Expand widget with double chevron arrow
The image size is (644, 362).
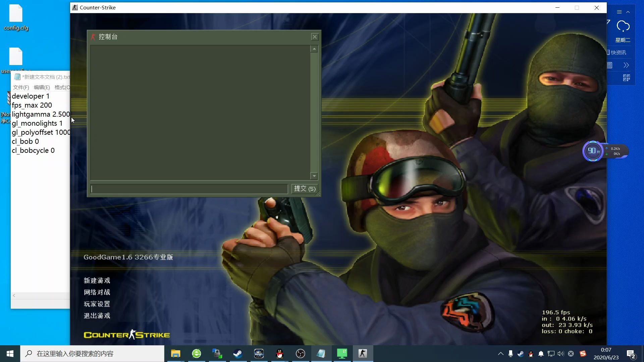(626, 65)
